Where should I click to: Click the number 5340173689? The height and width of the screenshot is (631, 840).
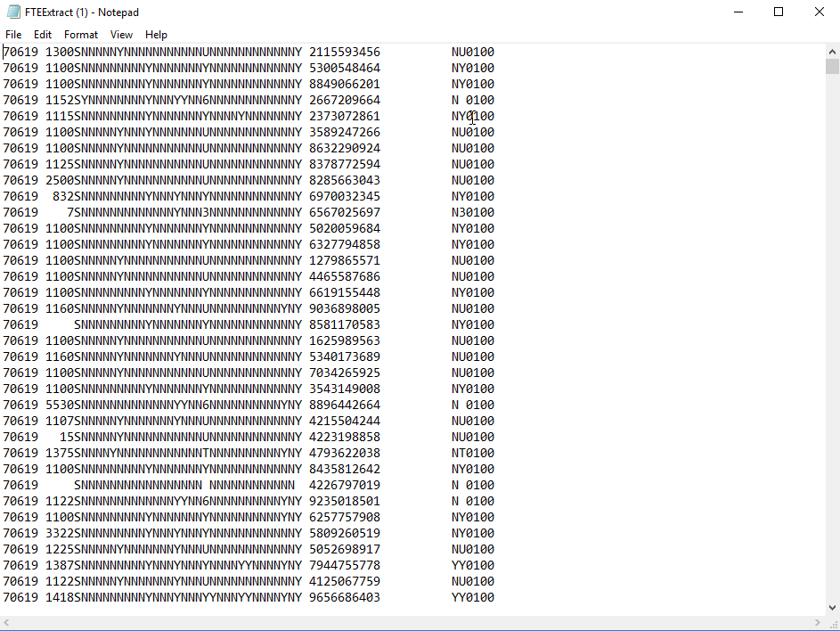pos(345,357)
